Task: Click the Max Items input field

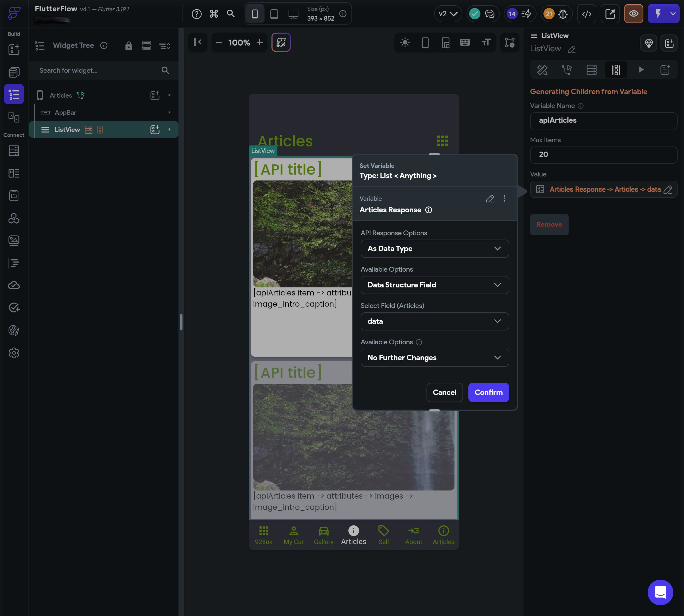Action: click(603, 155)
